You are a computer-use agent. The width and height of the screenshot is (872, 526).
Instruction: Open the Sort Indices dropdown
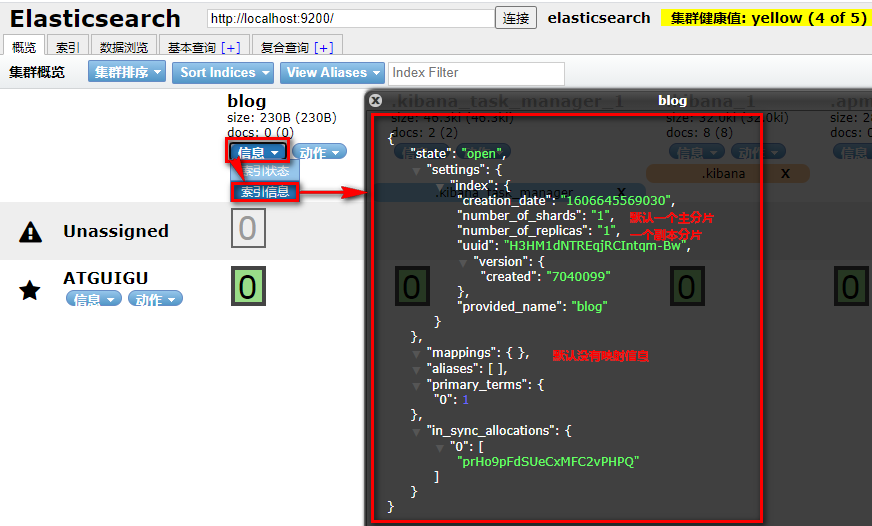[224, 72]
